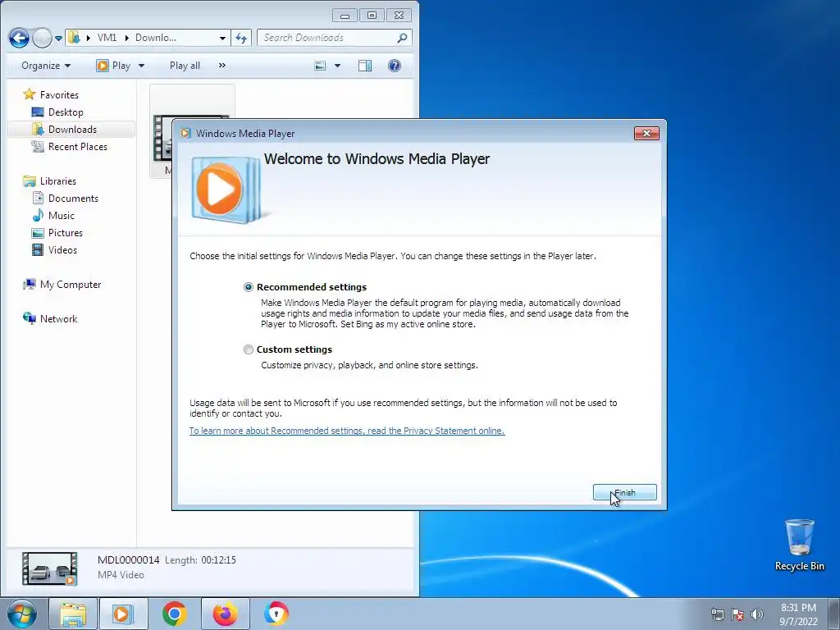This screenshot has height=630, width=840.
Task: Click the Refresh button in Explorer
Action: [241, 38]
